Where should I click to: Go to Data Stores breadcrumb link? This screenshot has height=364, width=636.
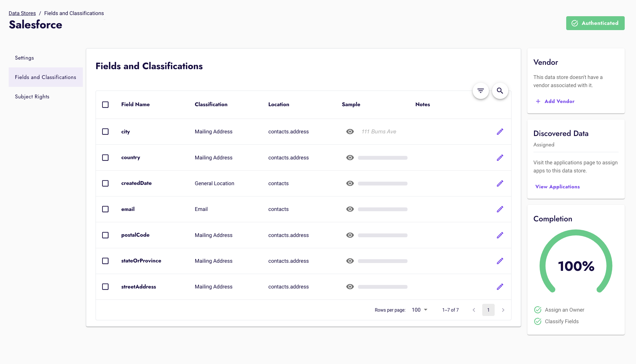(22, 13)
